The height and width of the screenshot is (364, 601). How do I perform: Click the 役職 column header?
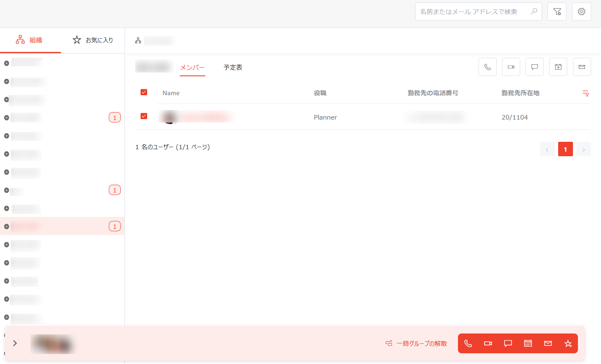(x=320, y=93)
